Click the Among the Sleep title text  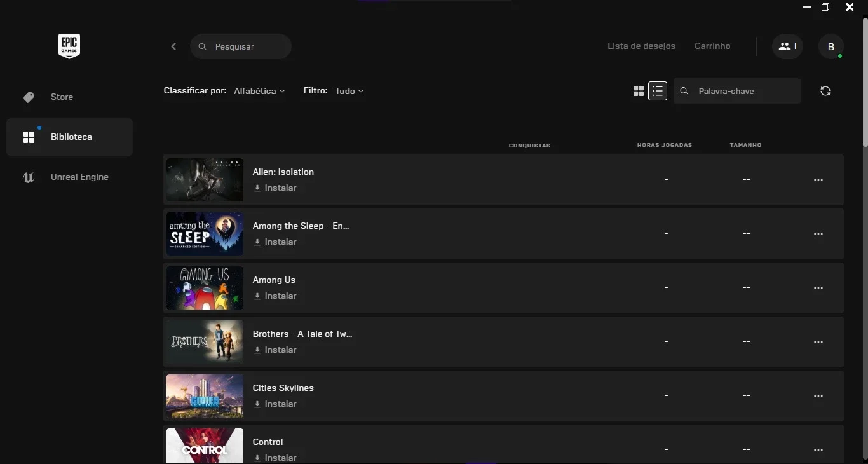(x=301, y=226)
